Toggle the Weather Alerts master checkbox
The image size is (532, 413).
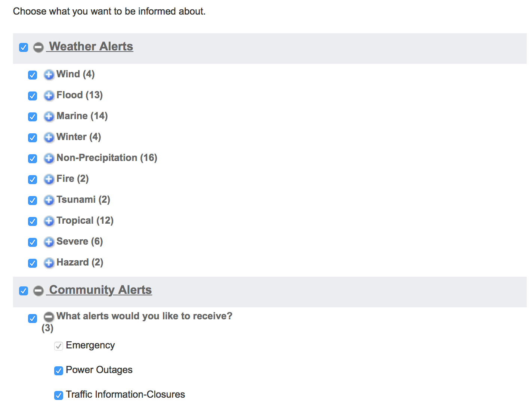click(x=24, y=47)
